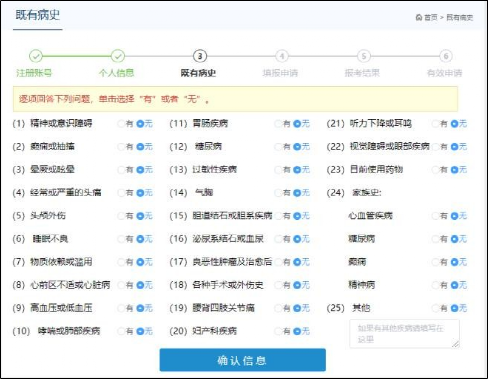The height and width of the screenshot is (380, 489).
Task: Pick 无 for (22) 视觉障碍或眼部疾病
Action: click(454, 147)
